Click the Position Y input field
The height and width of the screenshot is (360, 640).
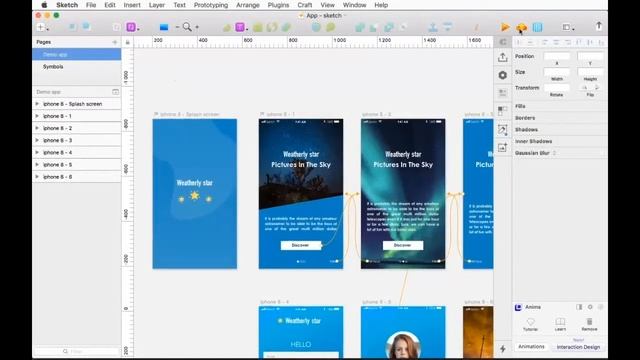pos(590,56)
